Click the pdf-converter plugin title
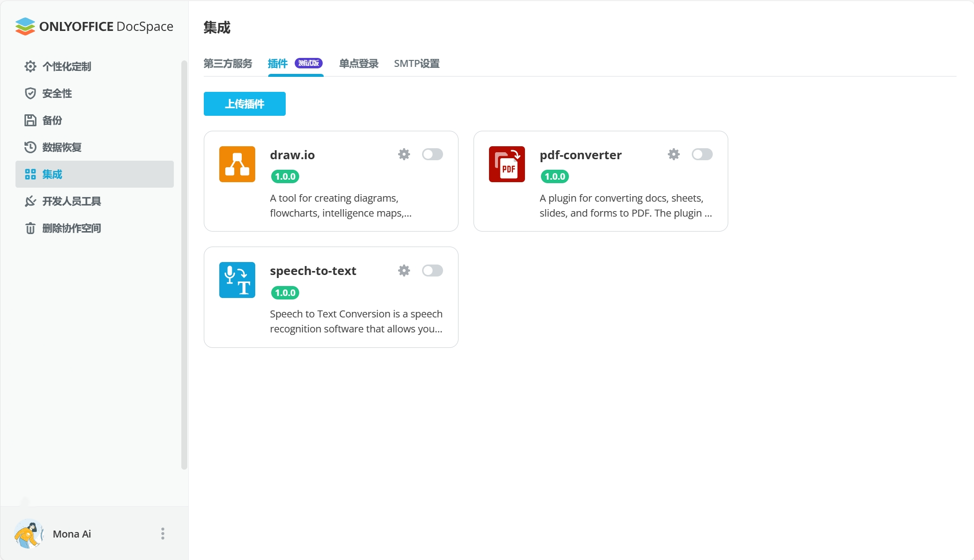This screenshot has height=560, width=974. (580, 155)
